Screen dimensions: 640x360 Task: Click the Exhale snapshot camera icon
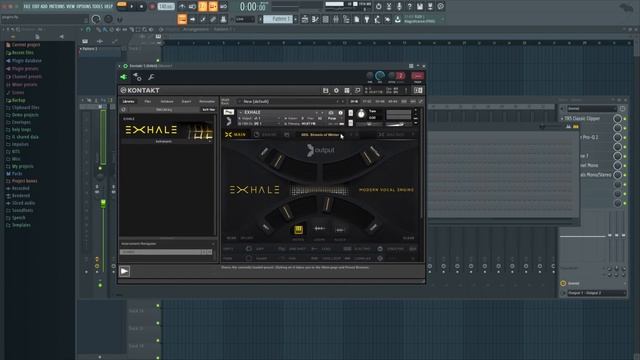(x=331, y=113)
